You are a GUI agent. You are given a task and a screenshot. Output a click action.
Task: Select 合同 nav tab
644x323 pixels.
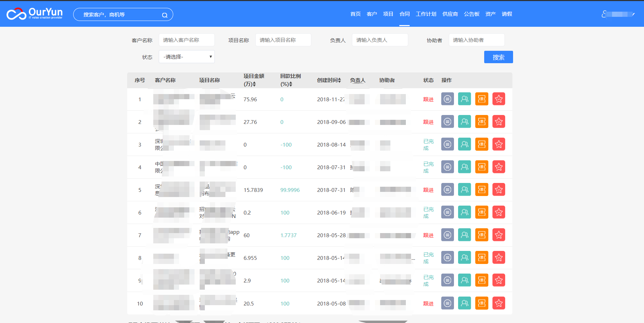pyautogui.click(x=404, y=14)
